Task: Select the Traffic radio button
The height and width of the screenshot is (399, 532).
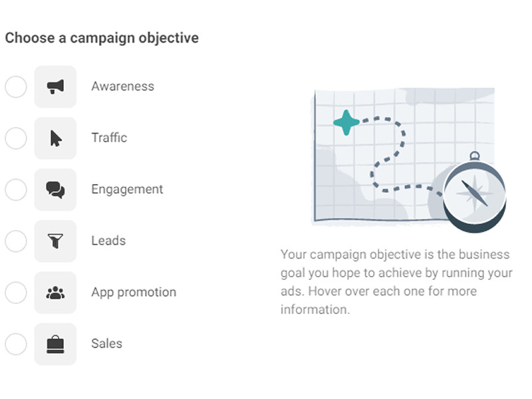Action: click(16, 138)
